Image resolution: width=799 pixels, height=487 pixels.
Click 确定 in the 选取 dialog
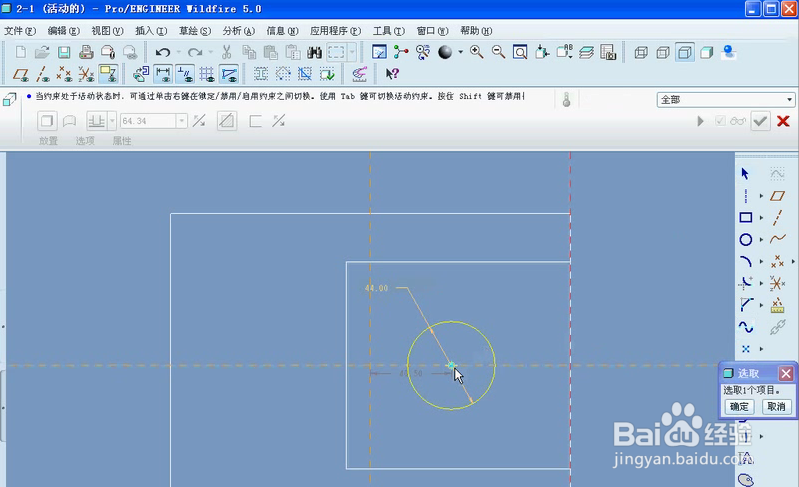739,407
